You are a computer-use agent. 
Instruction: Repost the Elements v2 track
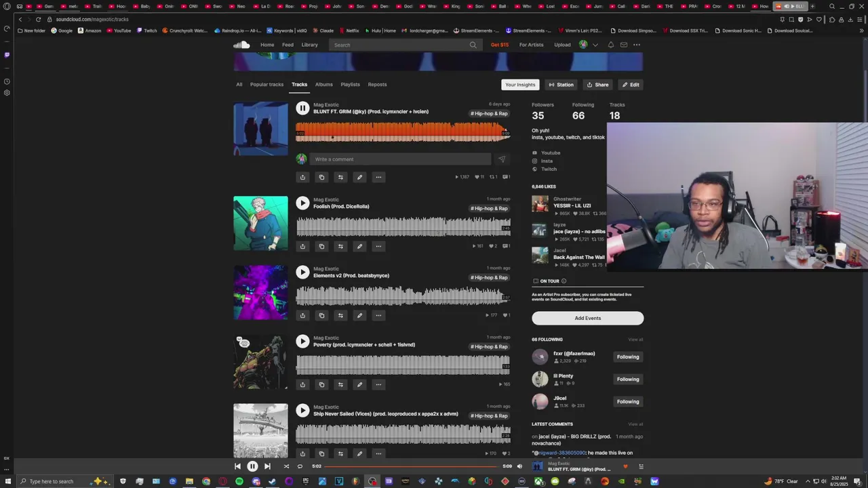(340, 315)
